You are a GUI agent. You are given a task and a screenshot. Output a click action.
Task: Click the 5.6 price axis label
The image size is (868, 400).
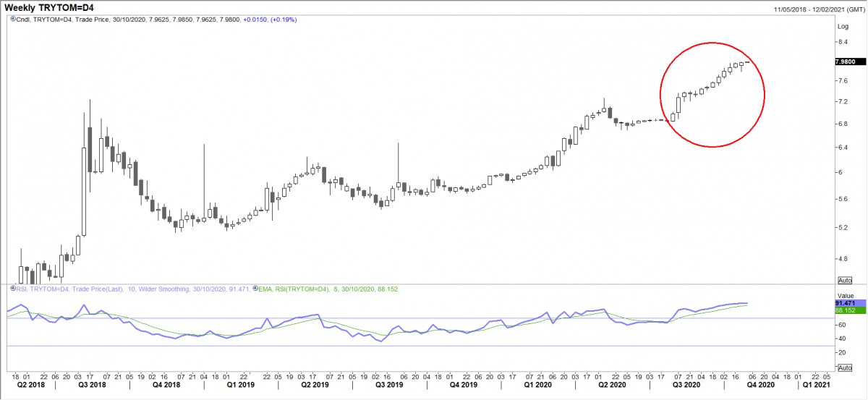(842, 199)
